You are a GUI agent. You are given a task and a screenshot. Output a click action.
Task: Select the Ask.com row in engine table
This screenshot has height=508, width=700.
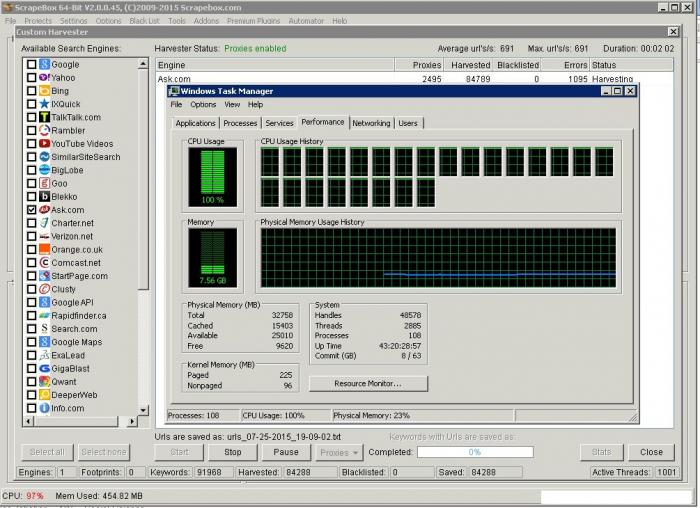(x=414, y=79)
